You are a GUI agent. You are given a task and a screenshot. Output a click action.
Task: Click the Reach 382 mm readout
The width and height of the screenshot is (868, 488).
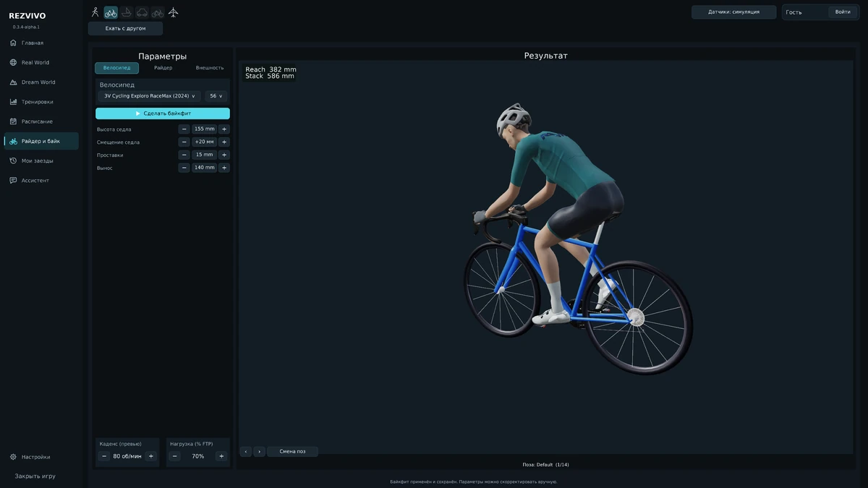pyautogui.click(x=271, y=69)
